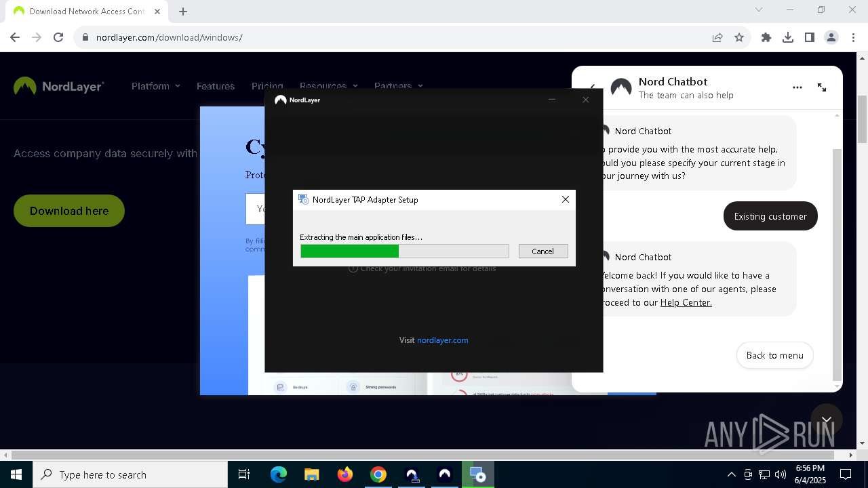Open Chrome downloads icon

coord(788,37)
